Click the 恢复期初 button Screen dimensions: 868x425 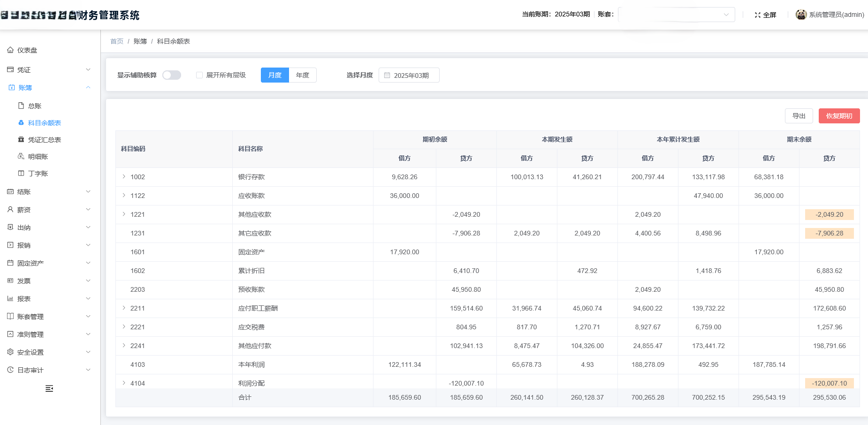click(839, 115)
